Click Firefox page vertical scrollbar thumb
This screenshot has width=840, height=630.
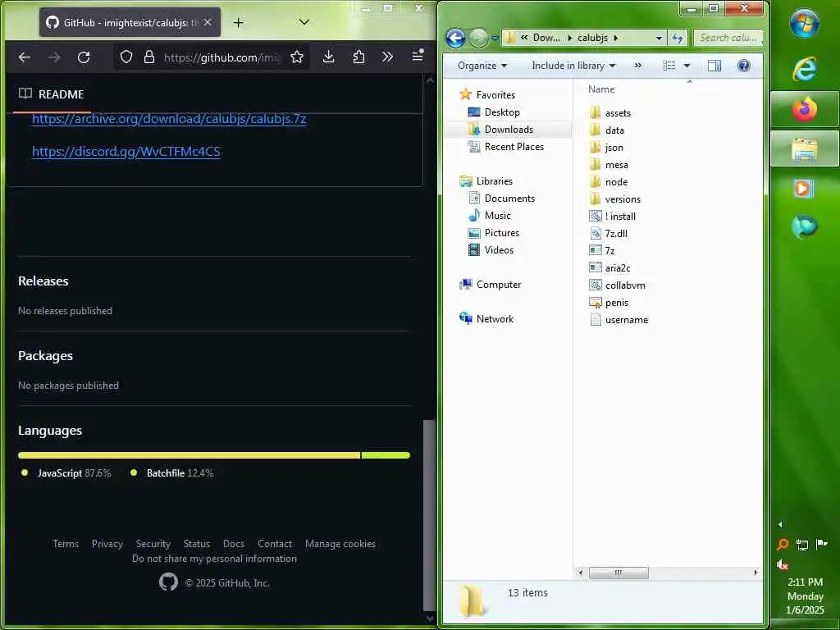(x=429, y=515)
